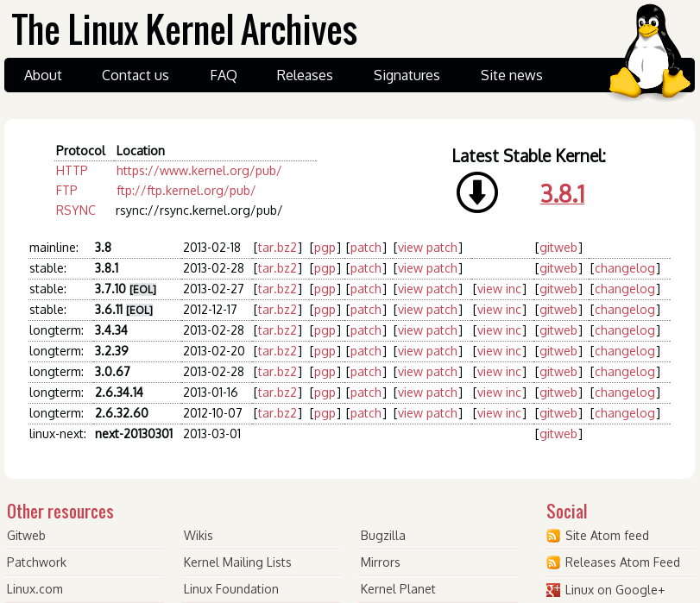Click the Tux penguin logo
Screen dimensions: 700x603
click(651, 51)
